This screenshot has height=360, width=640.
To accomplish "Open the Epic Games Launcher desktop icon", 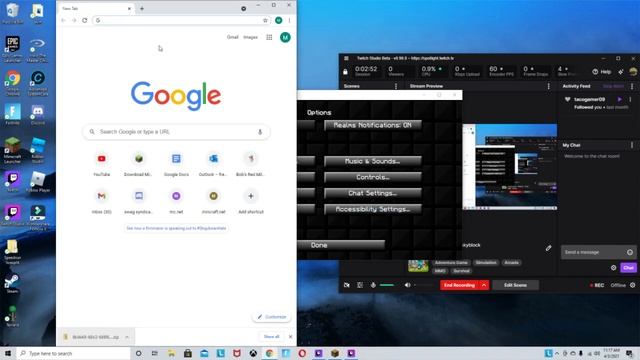I will (13, 48).
